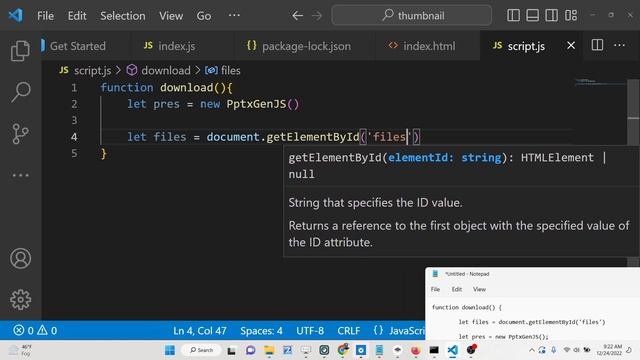Toggle the primary side bar layout icon
The image size is (640, 360).
(513, 16)
